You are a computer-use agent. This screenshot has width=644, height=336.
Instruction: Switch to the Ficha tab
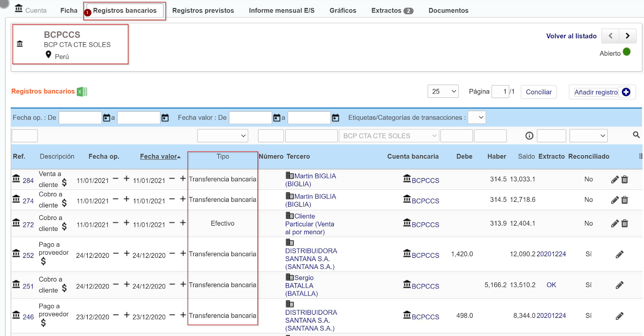(x=69, y=10)
